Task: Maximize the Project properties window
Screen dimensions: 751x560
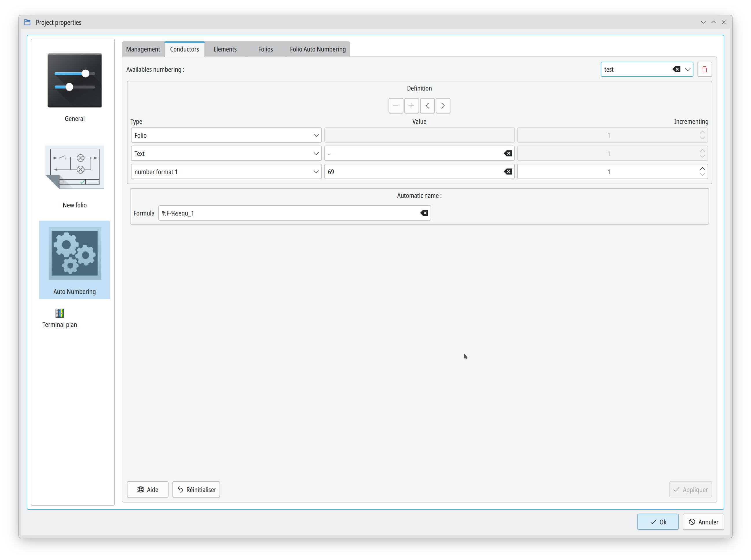Action: (713, 22)
